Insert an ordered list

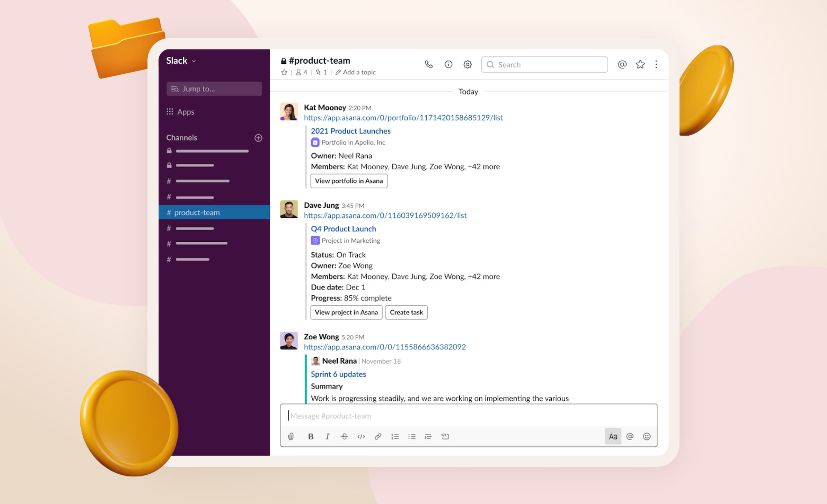(x=395, y=437)
